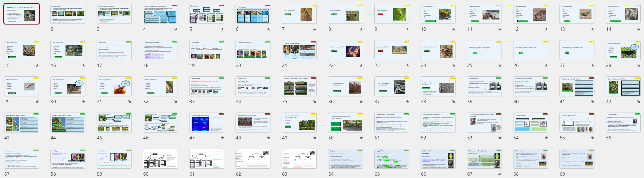644x178 pixels.
Task: Select slide 58 Life Cycles thumbnail
Action: tap(68, 159)
